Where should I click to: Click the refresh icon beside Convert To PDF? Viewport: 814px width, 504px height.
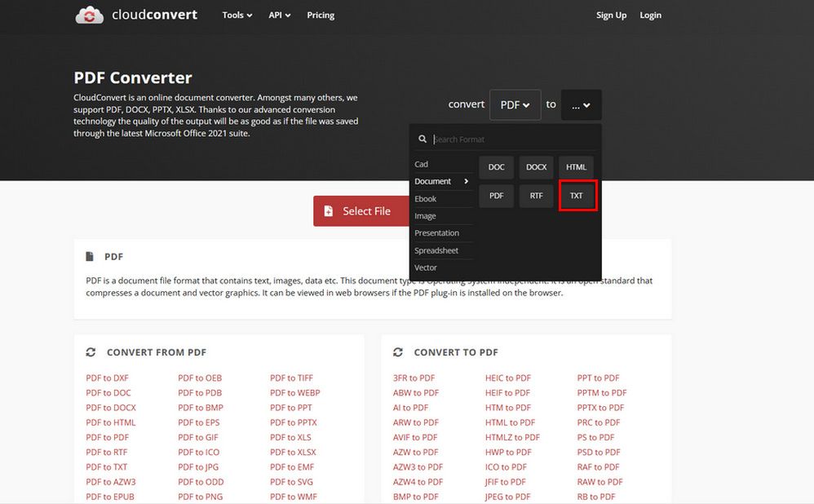[398, 352]
